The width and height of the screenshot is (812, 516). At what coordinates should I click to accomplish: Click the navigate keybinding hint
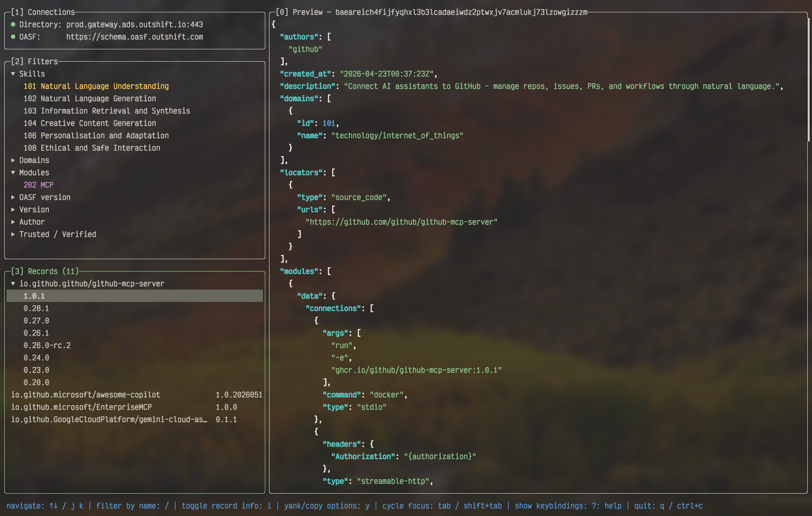tap(45, 506)
